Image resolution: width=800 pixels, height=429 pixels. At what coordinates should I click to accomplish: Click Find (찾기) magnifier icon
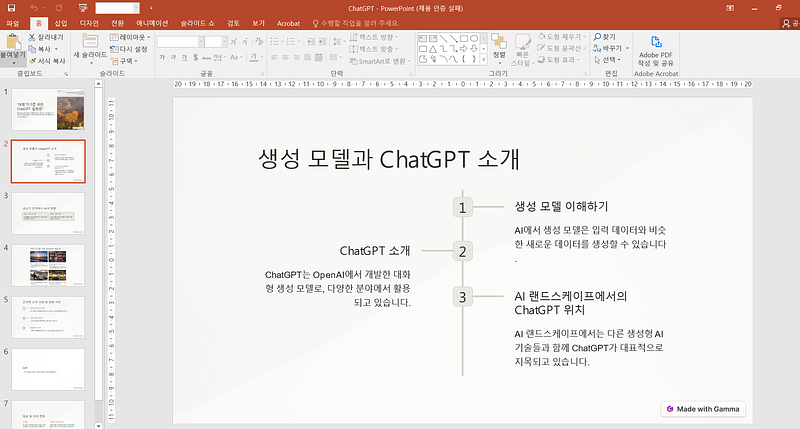point(597,37)
